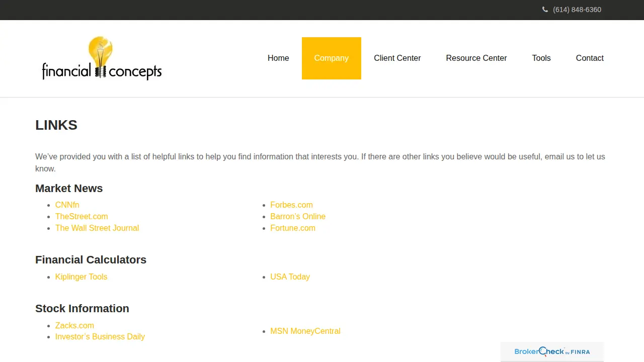Open the Tools menu
The width and height of the screenshot is (644, 362).
coord(541,58)
